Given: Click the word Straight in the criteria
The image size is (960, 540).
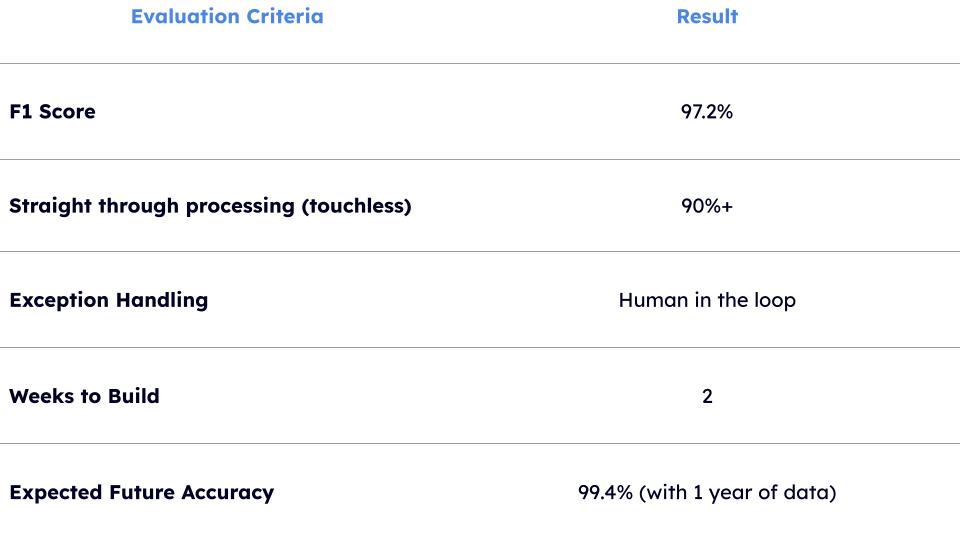Looking at the screenshot, I should pyautogui.click(x=49, y=207).
